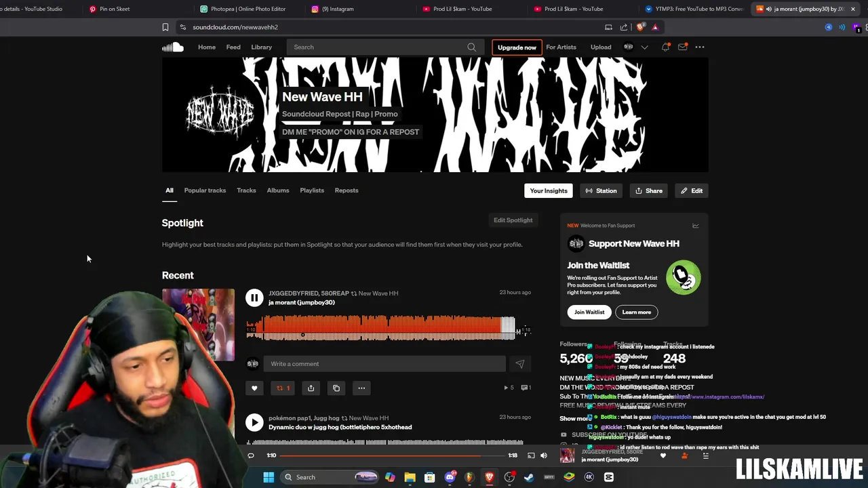Share the New Wave HH profile

point(648,190)
